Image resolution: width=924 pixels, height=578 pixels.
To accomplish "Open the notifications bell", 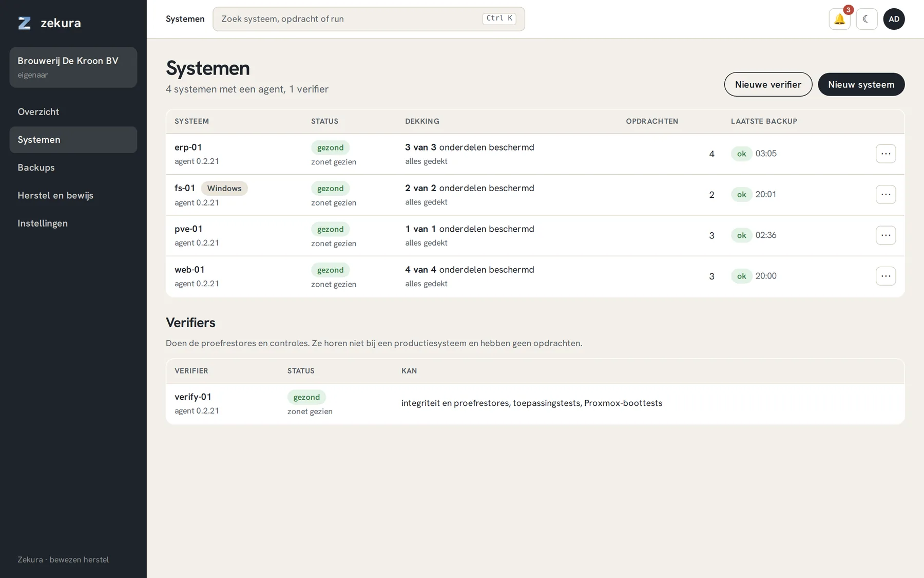I will [x=839, y=19].
